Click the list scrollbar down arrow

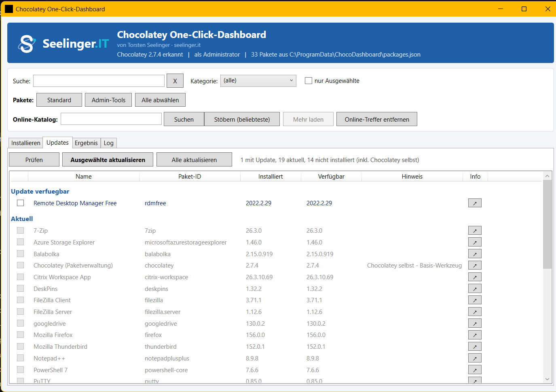[547, 379]
